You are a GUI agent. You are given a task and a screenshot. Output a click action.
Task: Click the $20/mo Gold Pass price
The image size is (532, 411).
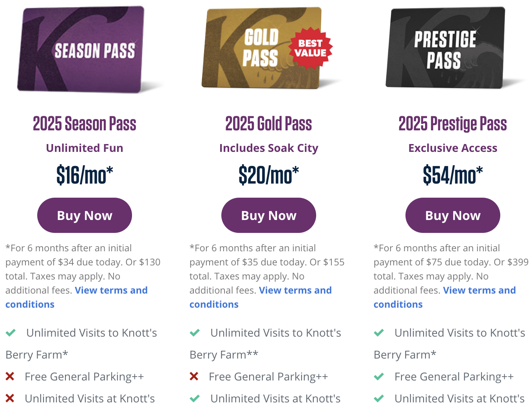[269, 175]
